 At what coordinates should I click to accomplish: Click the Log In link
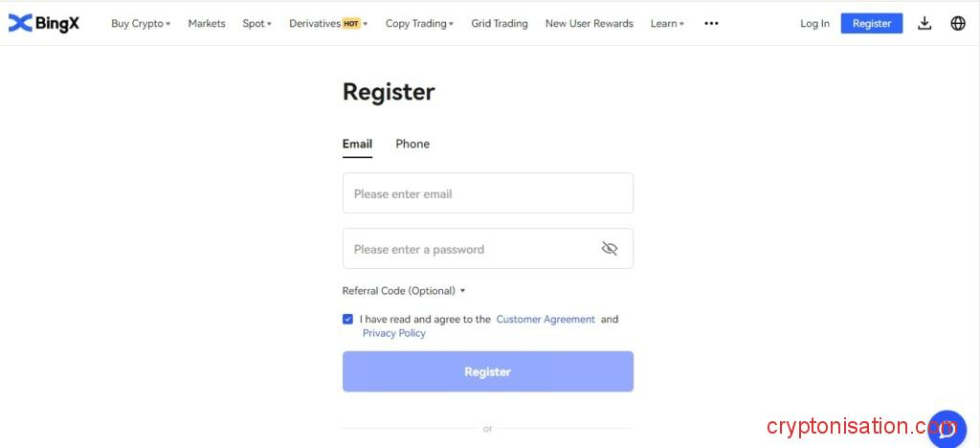coord(814,23)
